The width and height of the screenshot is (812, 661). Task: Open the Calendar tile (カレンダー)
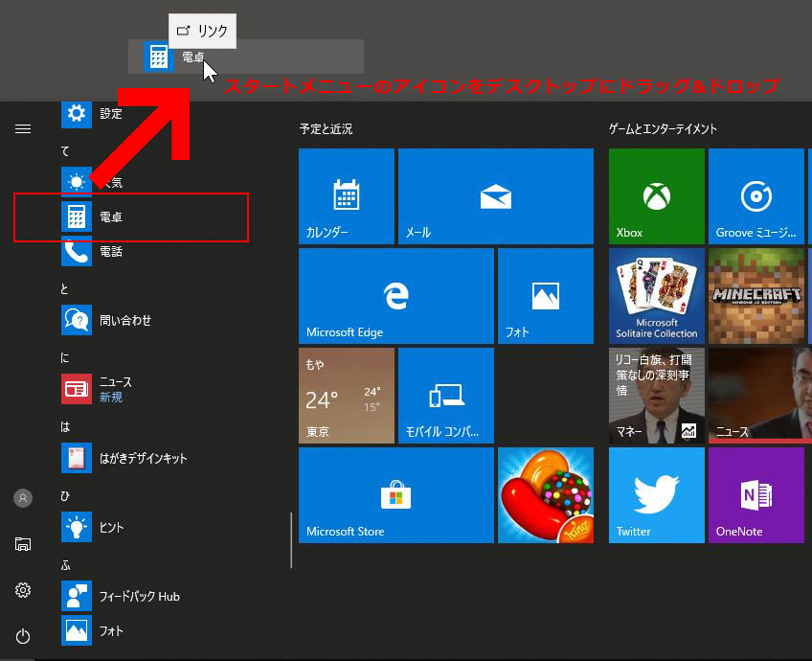(346, 196)
